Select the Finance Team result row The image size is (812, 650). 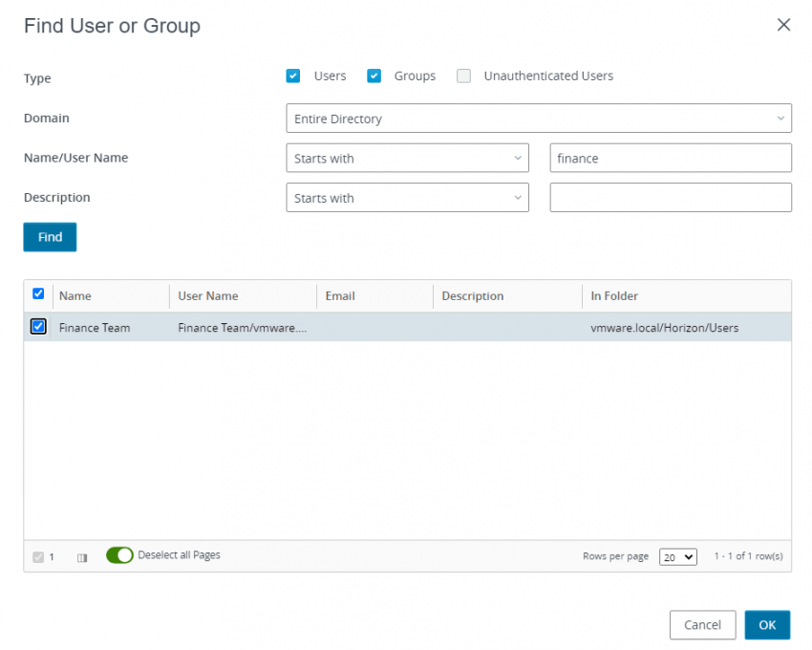click(95, 327)
